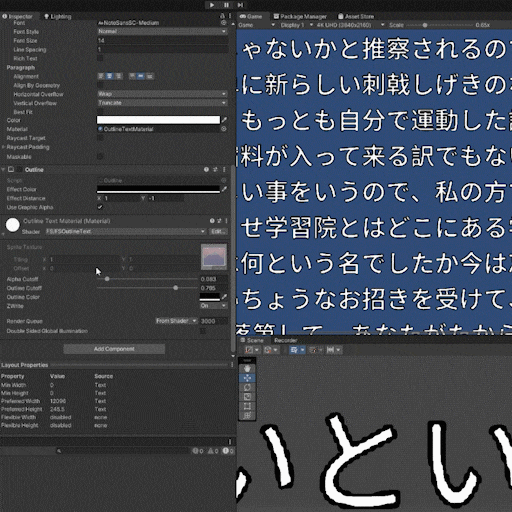Switch to the Recorder tab
The height and width of the screenshot is (512, 512).
[x=285, y=340]
